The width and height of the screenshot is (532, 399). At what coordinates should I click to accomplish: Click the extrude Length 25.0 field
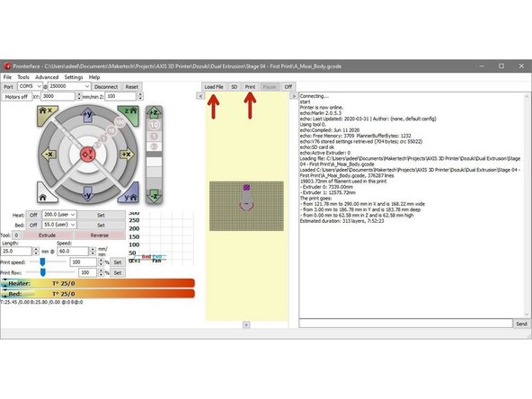pyautogui.click(x=17, y=251)
